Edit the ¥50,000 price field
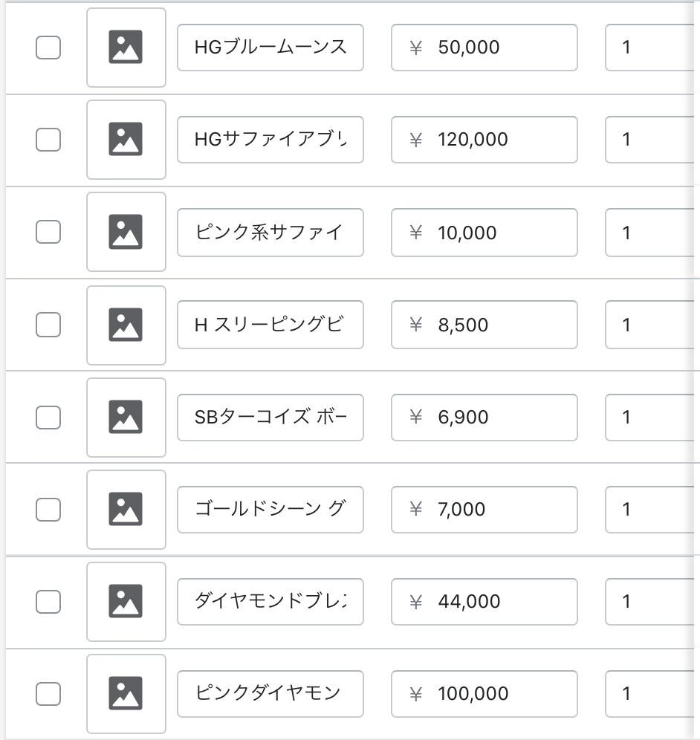 tap(485, 48)
